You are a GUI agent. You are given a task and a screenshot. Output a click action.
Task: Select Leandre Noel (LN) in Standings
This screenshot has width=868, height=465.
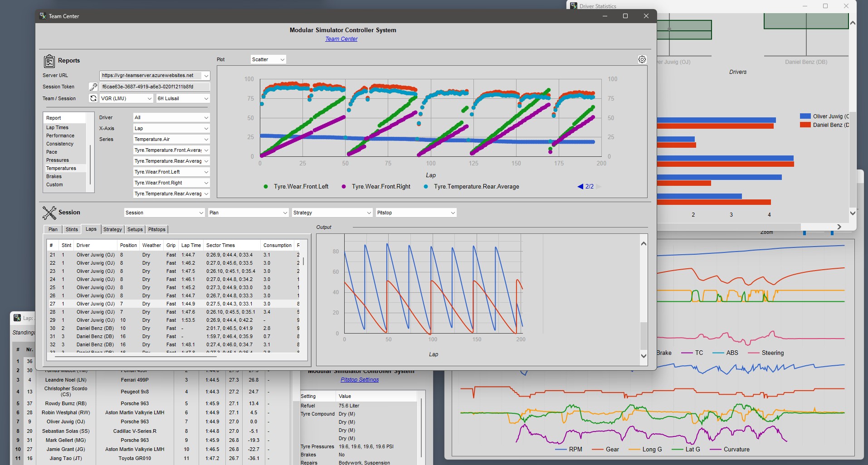[66, 380]
